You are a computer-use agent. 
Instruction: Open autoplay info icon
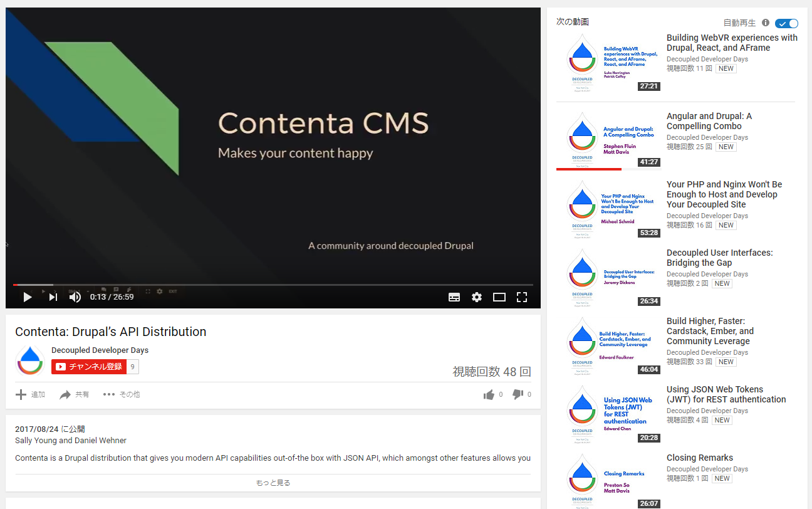point(766,23)
